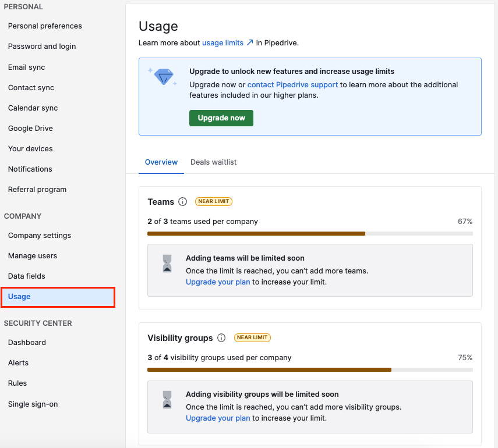Click the info icon beside Visibility groups
Image resolution: width=498 pixels, height=448 pixels.
coord(221,337)
